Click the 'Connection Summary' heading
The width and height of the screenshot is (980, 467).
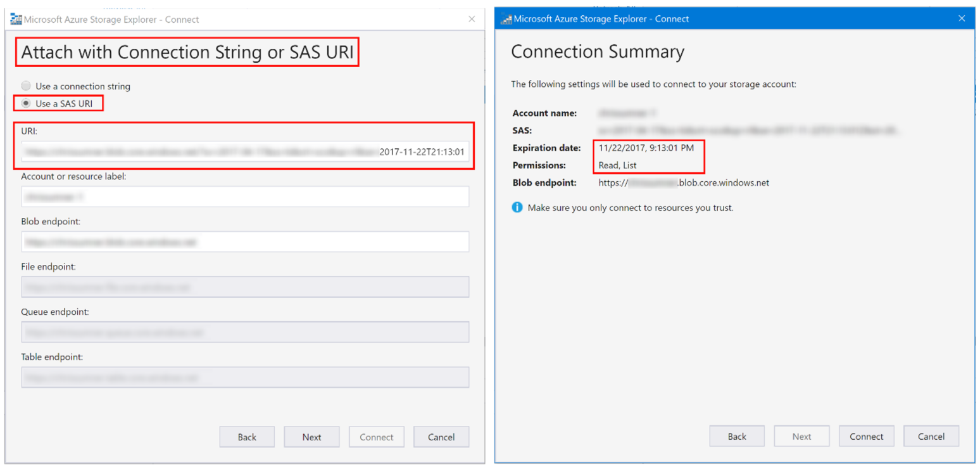(598, 51)
